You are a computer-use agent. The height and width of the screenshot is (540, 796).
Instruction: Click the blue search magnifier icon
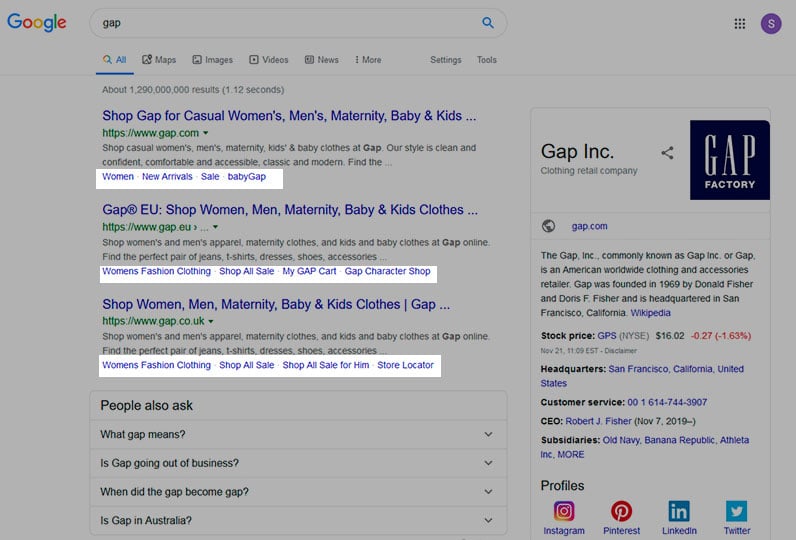(x=488, y=23)
